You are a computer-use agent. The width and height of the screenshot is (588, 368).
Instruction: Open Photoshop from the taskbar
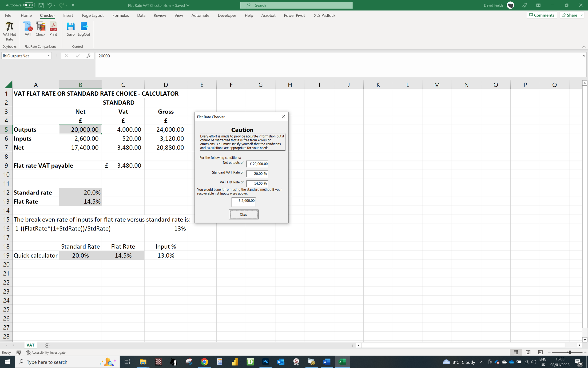[266, 362]
